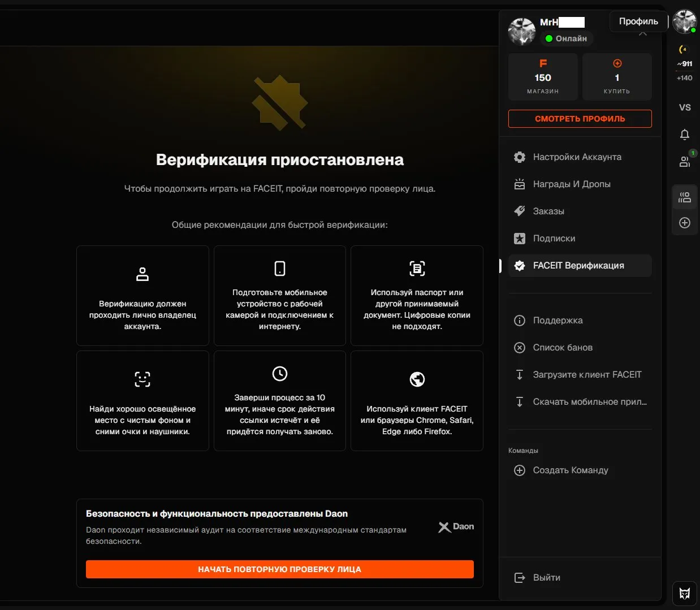The image size is (700, 610).
Task: Click the Daon logo
Action: click(456, 527)
